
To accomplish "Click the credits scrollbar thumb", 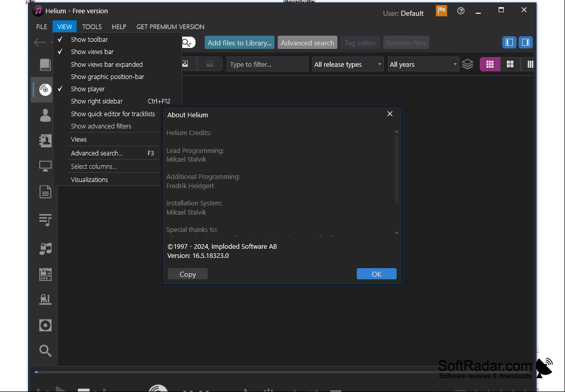I will point(397,169).
